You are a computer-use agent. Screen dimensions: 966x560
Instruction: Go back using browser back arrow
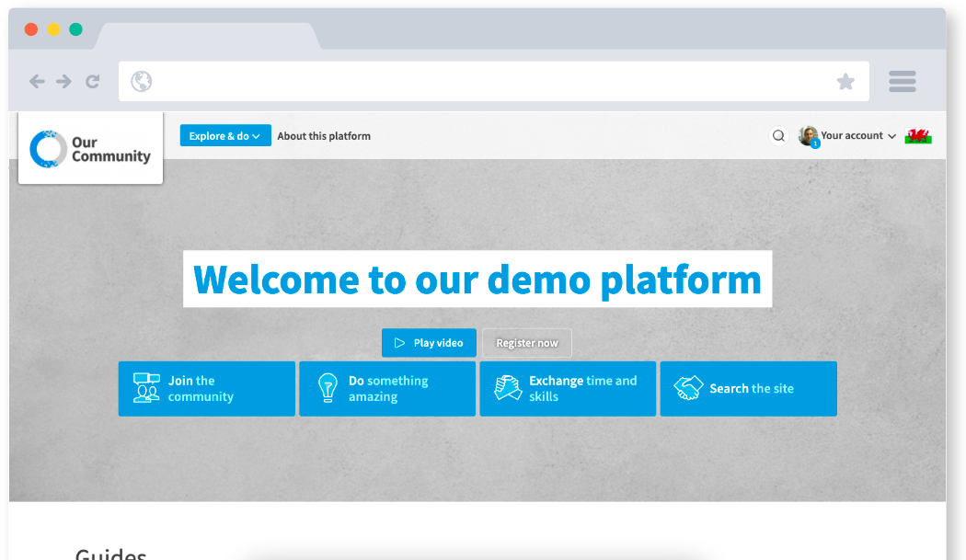tap(37, 82)
